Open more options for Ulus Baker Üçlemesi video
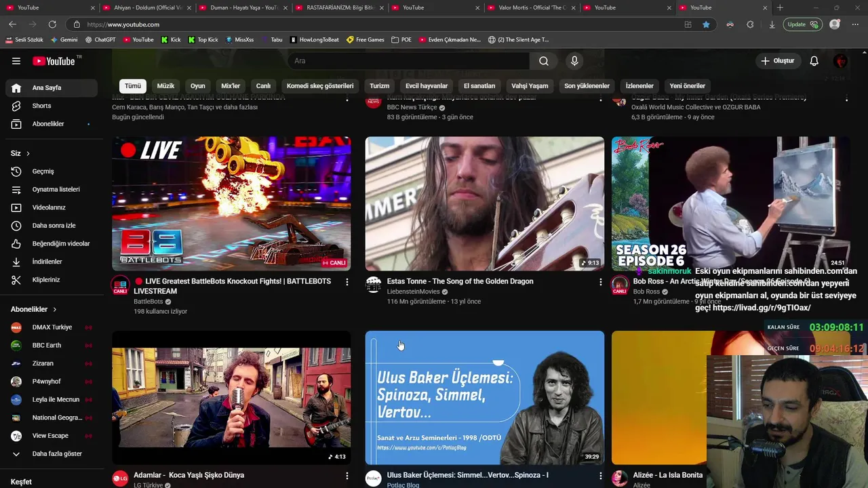Viewport: 868px width, 488px height. click(x=600, y=476)
